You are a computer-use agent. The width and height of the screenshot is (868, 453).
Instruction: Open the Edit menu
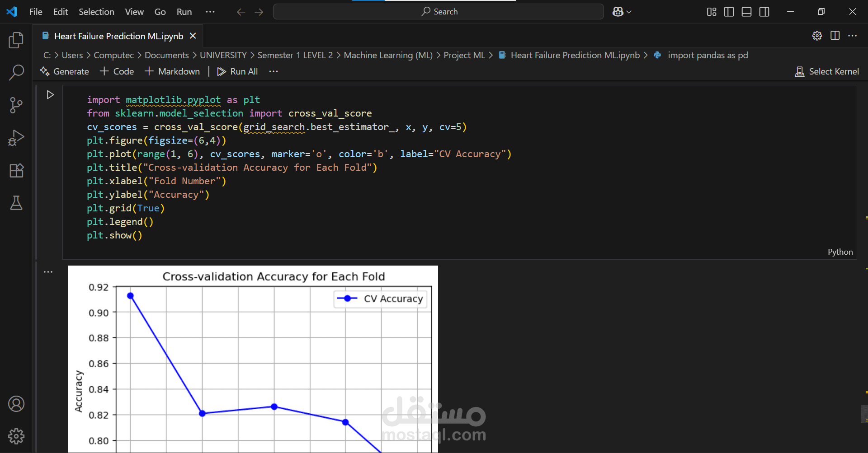coord(61,12)
